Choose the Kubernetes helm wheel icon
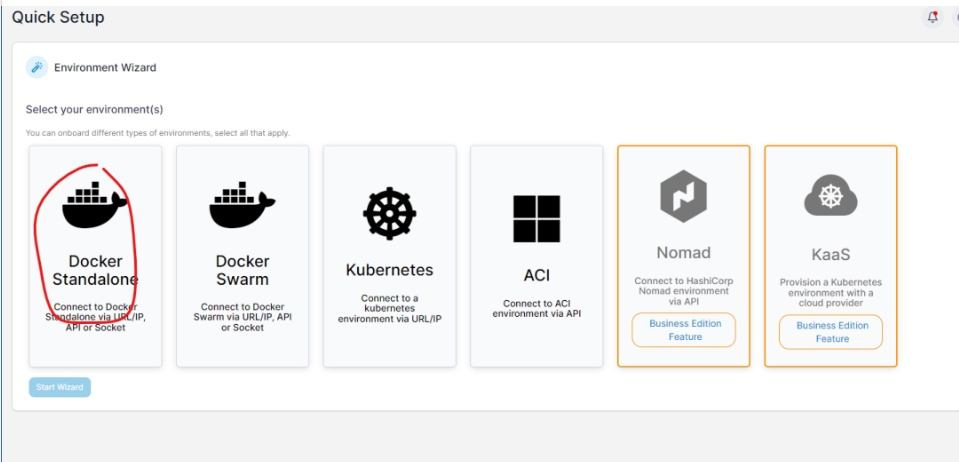This screenshot has height=462, width=959. pyautogui.click(x=390, y=214)
